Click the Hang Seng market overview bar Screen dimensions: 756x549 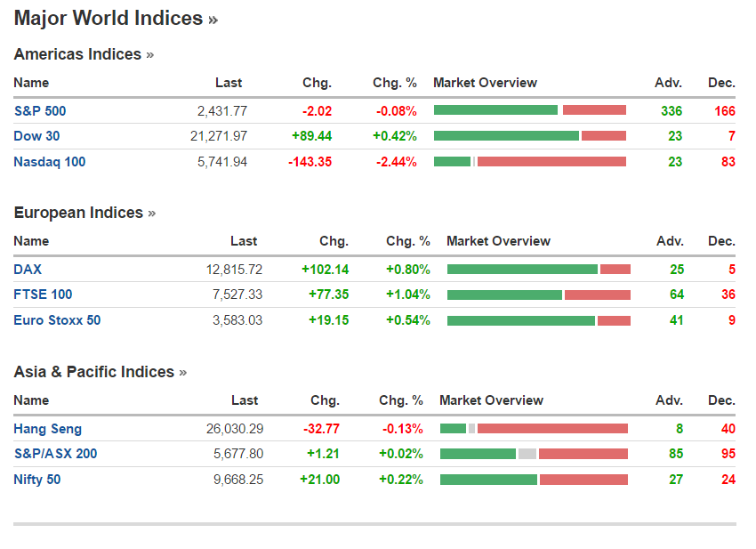pos(534,429)
